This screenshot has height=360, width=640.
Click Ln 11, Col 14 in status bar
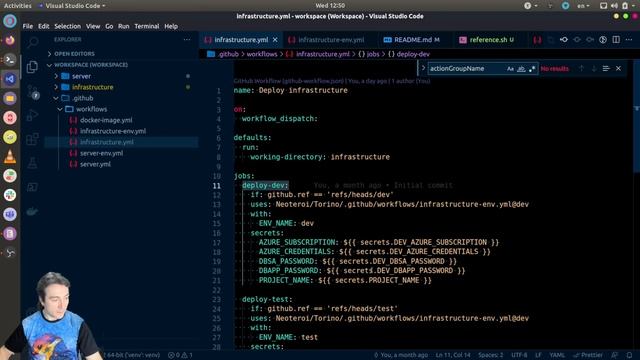tap(453, 355)
